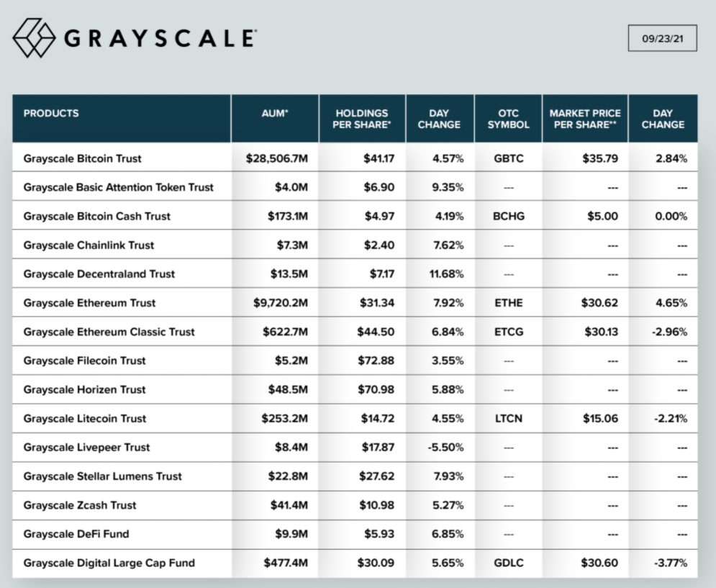Select the MARKET PRICE PER SHARE header

(584, 119)
